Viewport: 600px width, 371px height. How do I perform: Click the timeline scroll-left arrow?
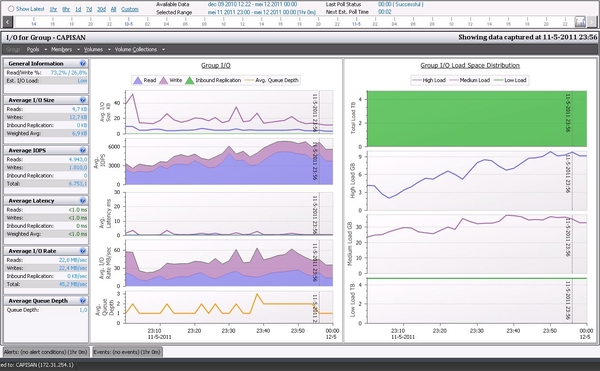8,22
